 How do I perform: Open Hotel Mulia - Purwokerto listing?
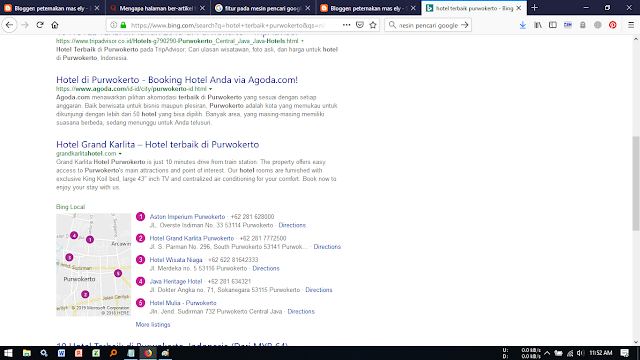click(x=183, y=303)
